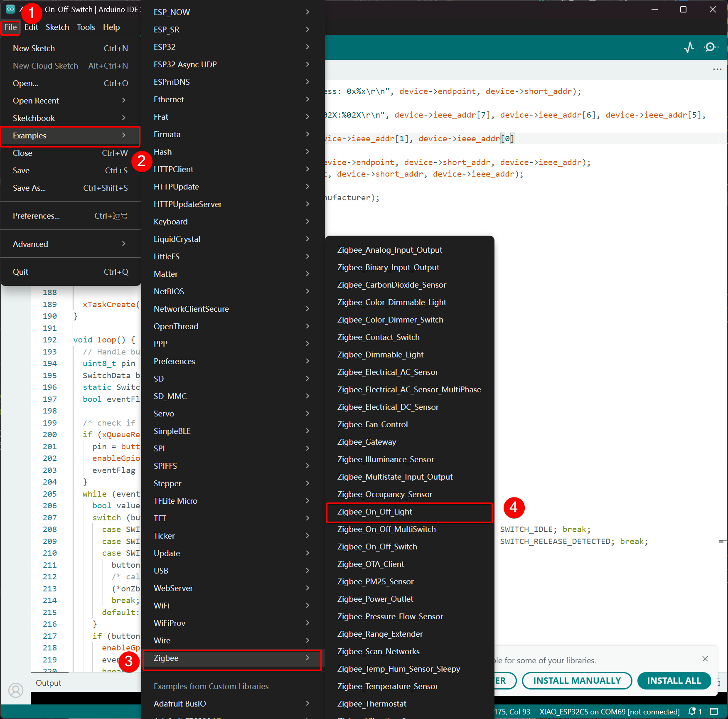The width and height of the screenshot is (728, 719).
Task: Select the Zigbee_On_Off_Light example
Action: (409, 512)
